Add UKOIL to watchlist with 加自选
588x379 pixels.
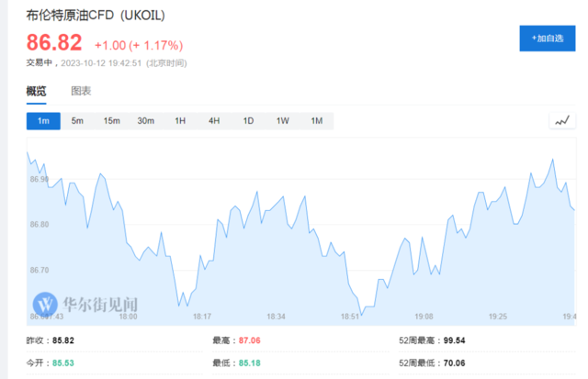coord(548,39)
